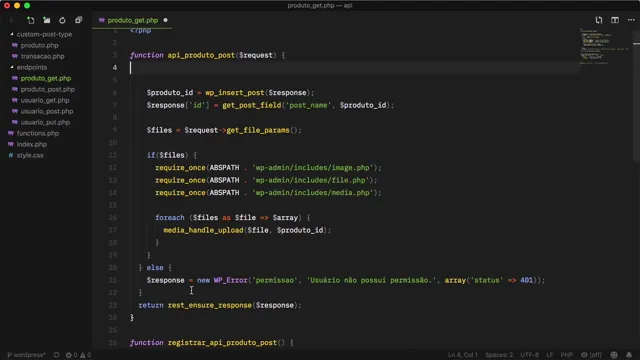Viewport: 640px width, 360px height.
Task: Click the New File icon in explorer
Action: pos(31,20)
